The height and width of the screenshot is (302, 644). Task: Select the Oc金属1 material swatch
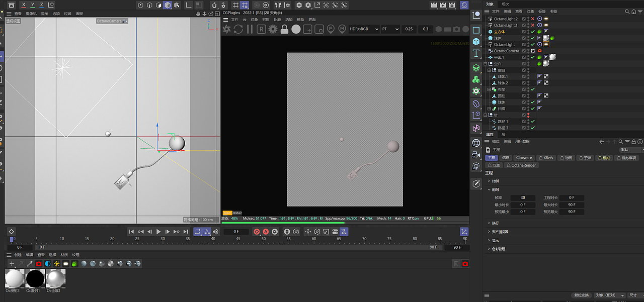coord(55,278)
